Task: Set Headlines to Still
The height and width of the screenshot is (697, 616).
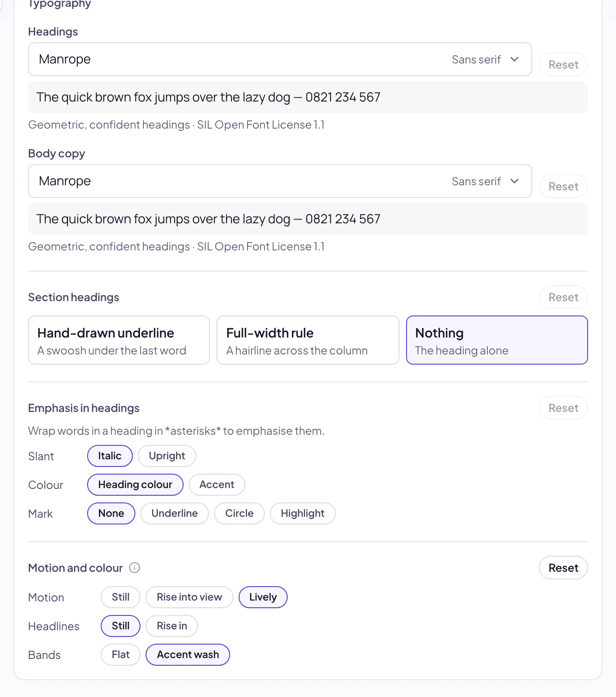Action: coord(121,626)
